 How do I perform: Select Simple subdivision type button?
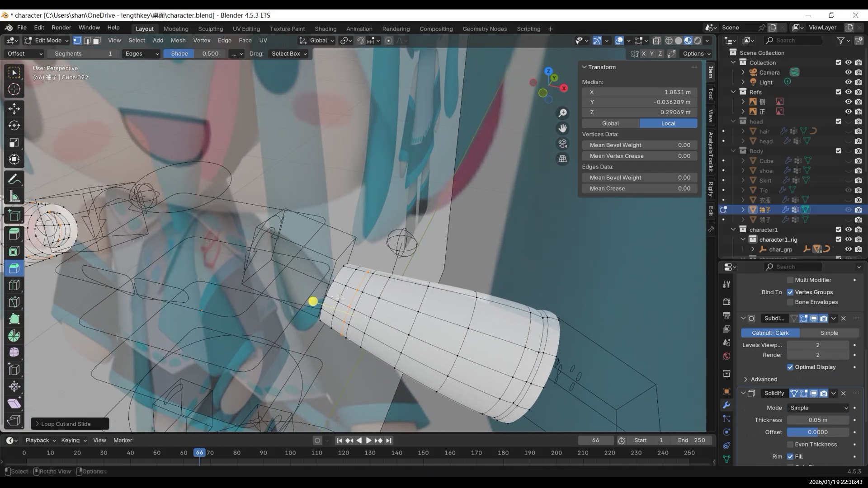(829, 333)
